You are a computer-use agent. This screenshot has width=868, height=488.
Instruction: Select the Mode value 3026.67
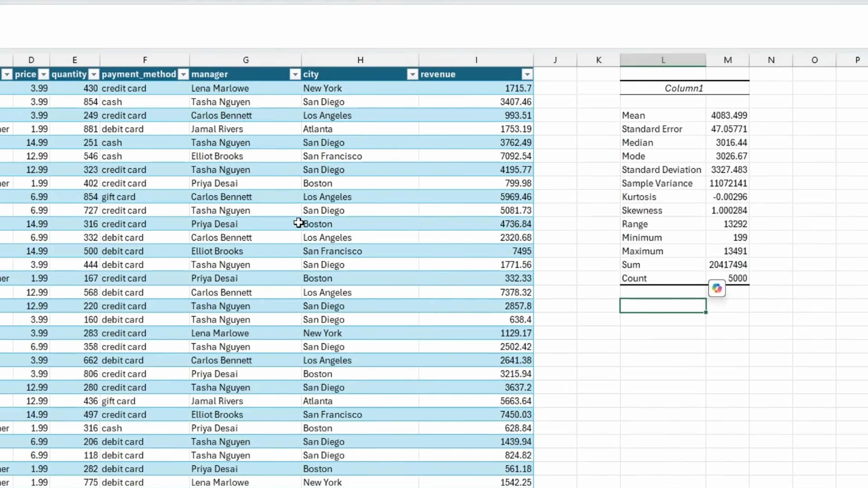[x=728, y=156]
